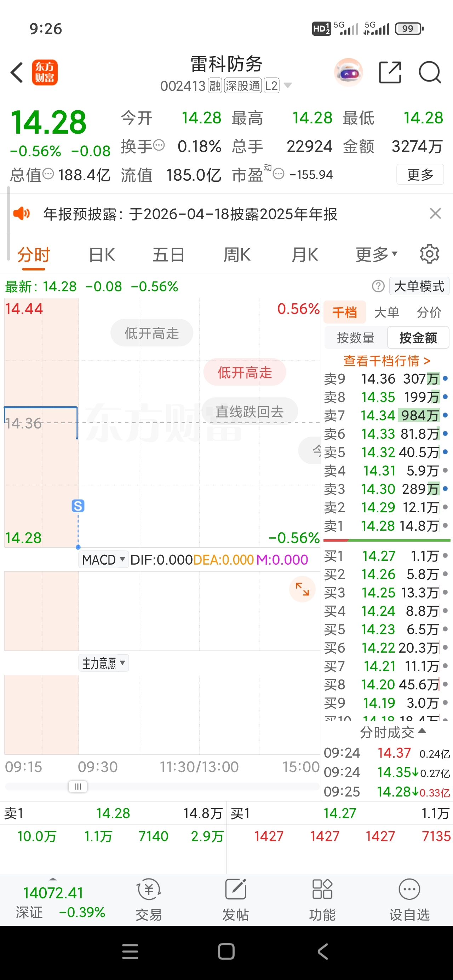Viewport: 453px width, 980px height.
Task: Open chart settings gear icon
Action: click(x=429, y=254)
